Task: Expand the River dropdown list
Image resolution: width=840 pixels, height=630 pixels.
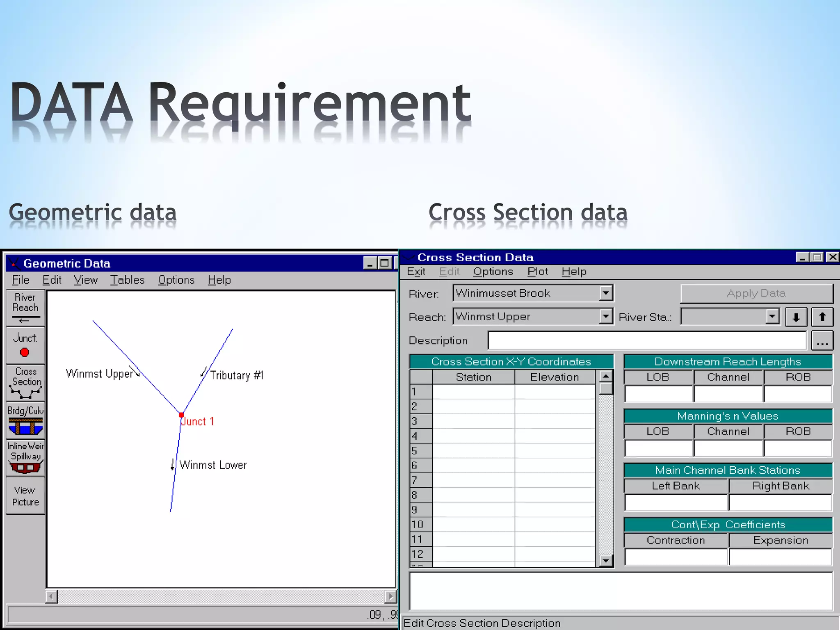Action: pyautogui.click(x=606, y=293)
